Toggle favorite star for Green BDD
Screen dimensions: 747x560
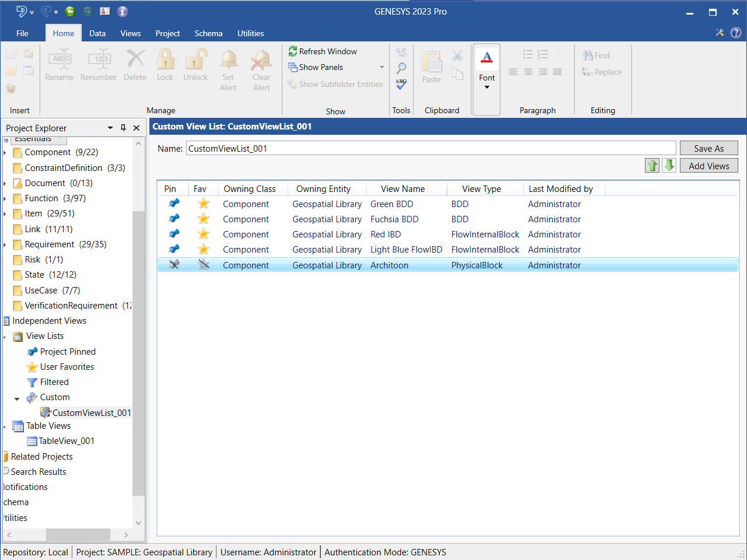point(203,204)
